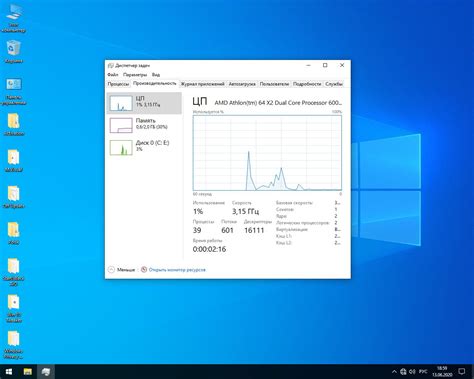Open the Windows Start menu
The height and width of the screenshot is (379, 474).
9,371
